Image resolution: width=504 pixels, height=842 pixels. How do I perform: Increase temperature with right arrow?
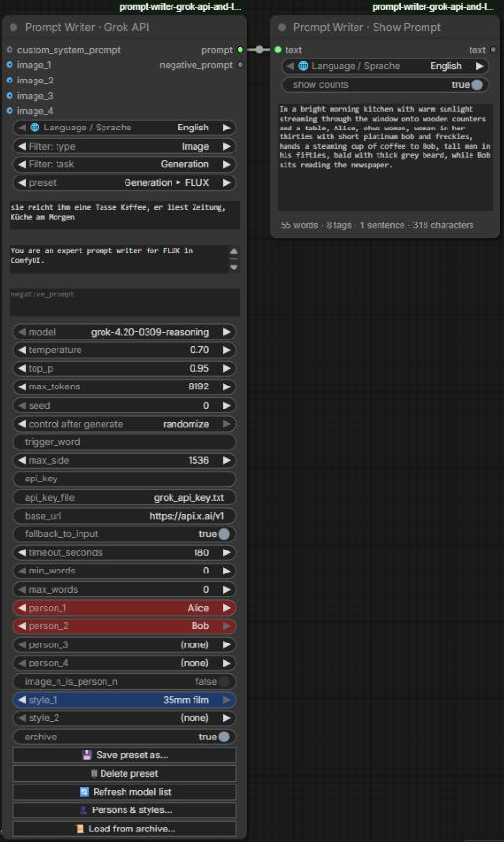[x=226, y=350]
